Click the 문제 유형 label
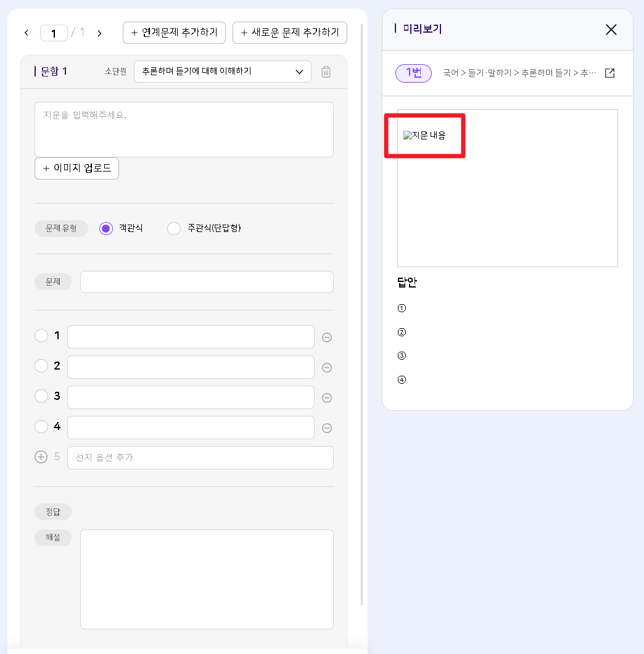This screenshot has width=644, height=654. point(61,228)
